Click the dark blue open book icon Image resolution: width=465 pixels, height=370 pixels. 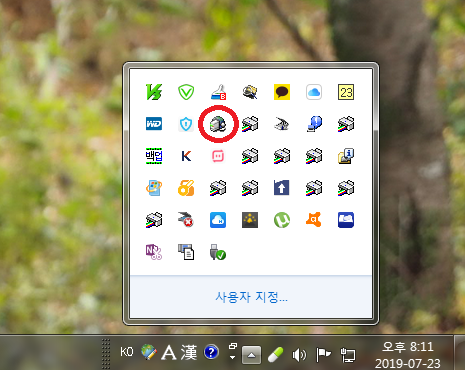click(346, 220)
